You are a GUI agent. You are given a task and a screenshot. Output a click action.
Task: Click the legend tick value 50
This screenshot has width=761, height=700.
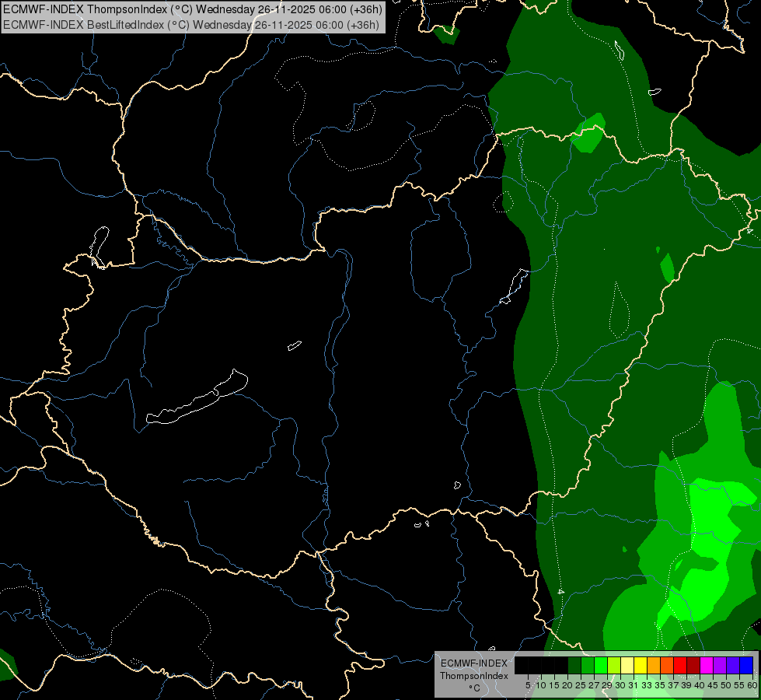coord(726,685)
